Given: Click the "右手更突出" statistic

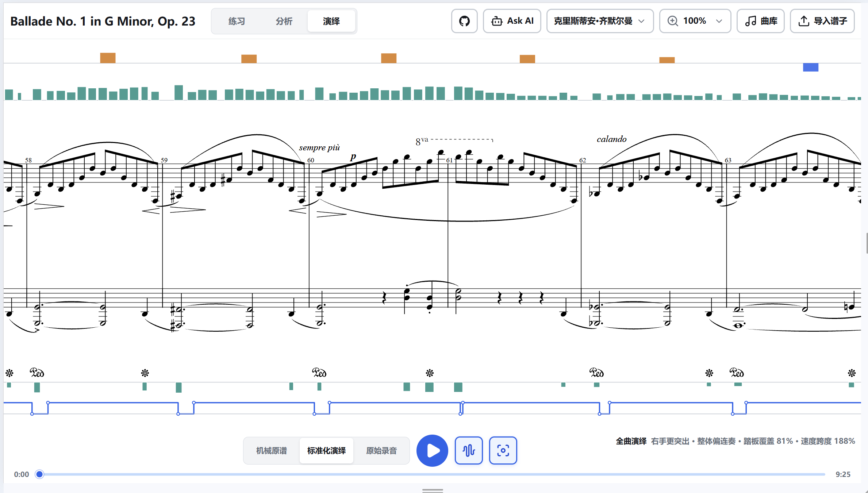Looking at the screenshot, I should tap(670, 441).
